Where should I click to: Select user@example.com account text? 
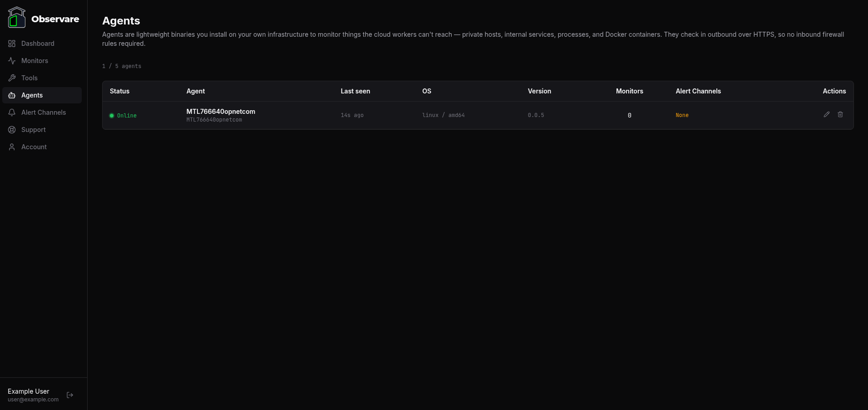32,400
